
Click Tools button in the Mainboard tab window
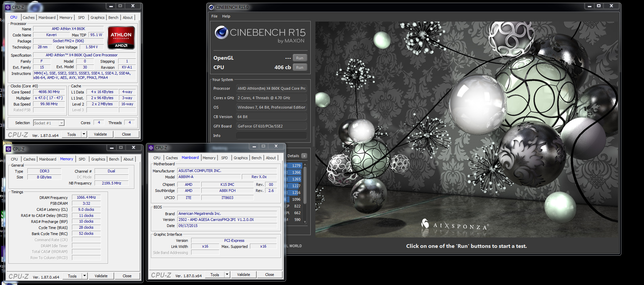pos(215,275)
